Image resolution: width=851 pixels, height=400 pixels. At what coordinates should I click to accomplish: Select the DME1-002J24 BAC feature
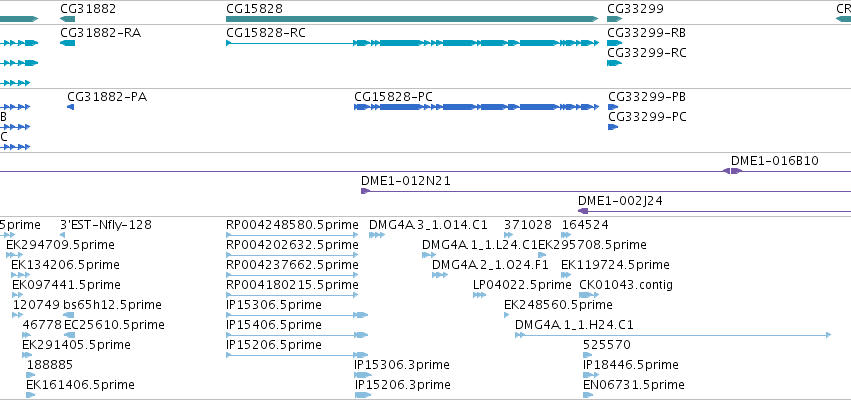[714, 211]
